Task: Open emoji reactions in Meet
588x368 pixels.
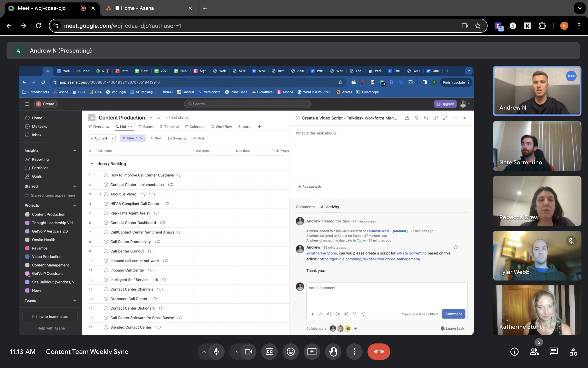Action: coord(291,351)
